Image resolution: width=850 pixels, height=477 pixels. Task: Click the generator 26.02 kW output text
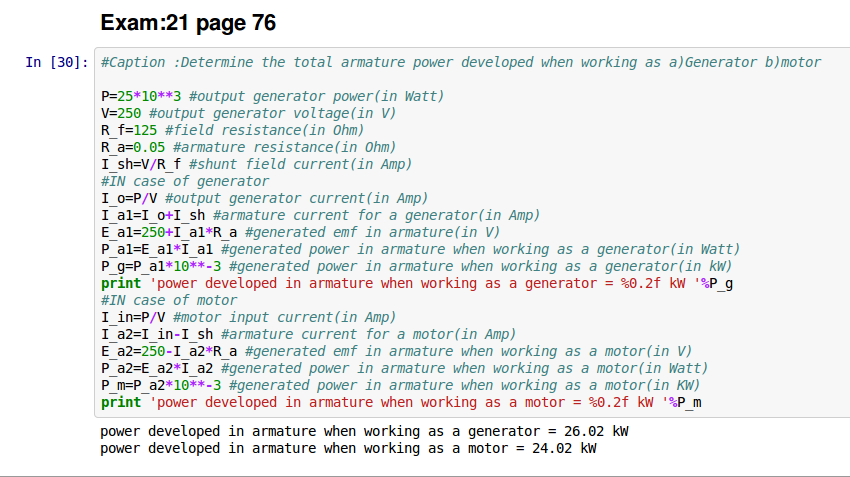[x=364, y=431]
